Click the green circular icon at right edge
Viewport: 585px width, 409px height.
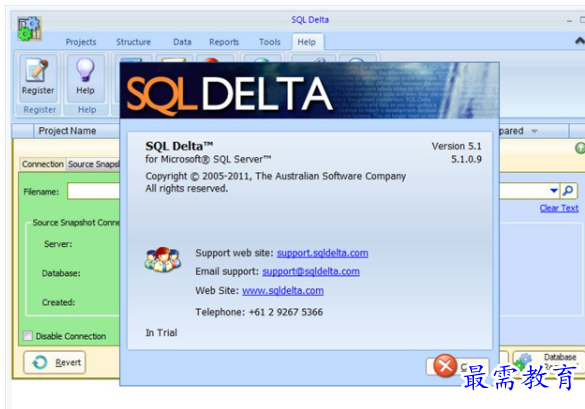[x=580, y=148]
